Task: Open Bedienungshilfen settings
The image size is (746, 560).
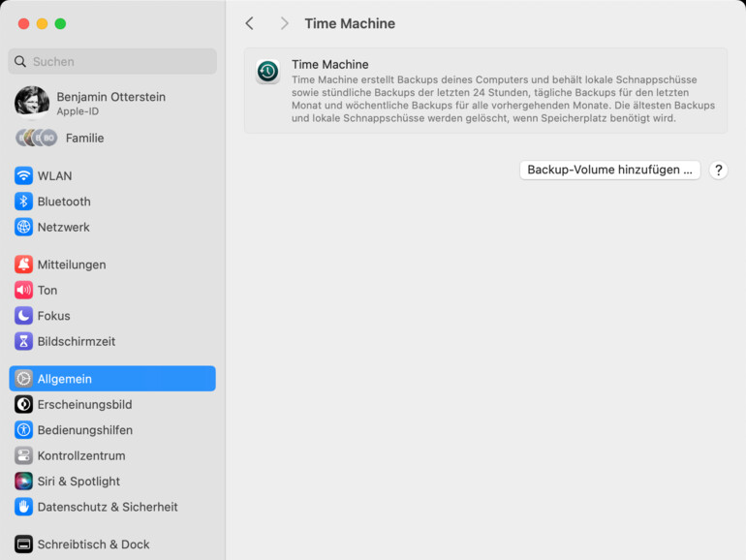Action: pos(112,430)
